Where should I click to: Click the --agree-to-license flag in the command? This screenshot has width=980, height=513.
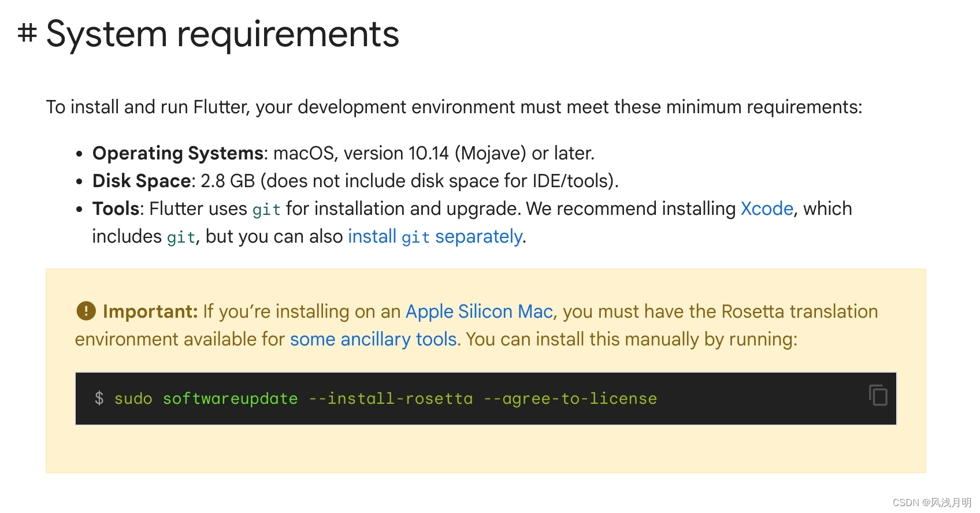click(570, 399)
